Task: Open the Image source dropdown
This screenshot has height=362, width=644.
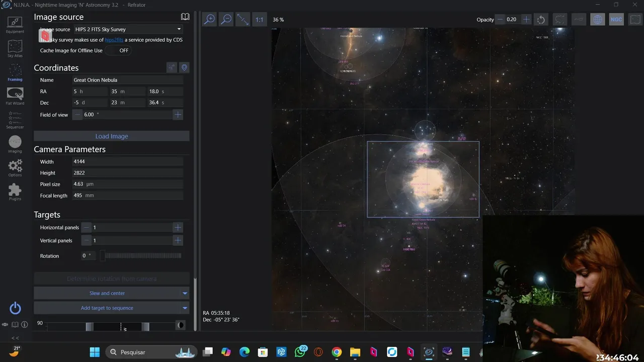Action: coord(128,29)
